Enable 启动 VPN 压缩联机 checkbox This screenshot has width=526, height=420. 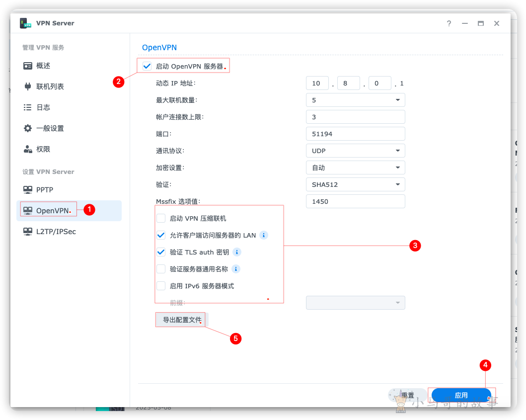click(161, 218)
